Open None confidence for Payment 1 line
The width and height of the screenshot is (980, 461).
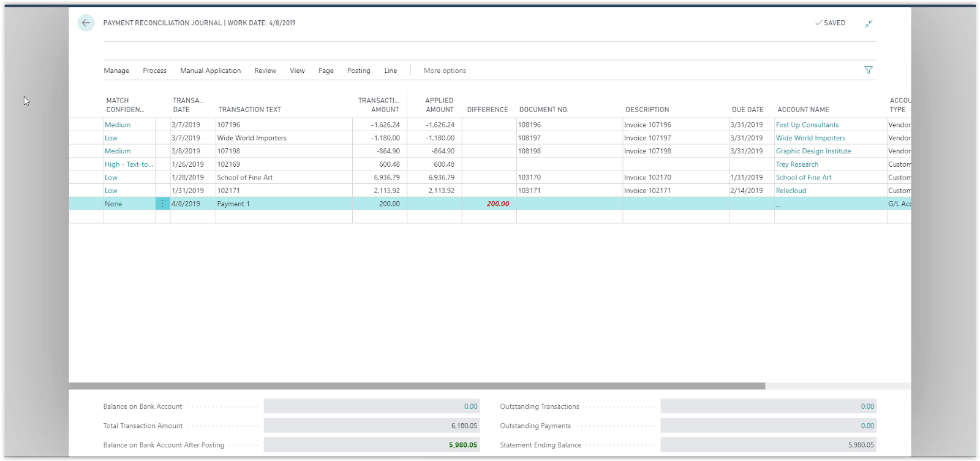(113, 204)
